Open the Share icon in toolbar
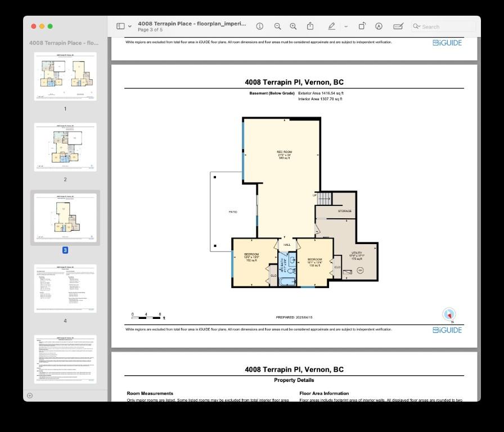This screenshot has width=504, height=432. click(310, 26)
